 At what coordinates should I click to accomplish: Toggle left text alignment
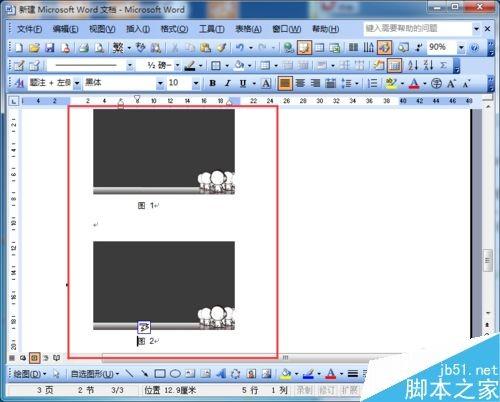(285, 83)
